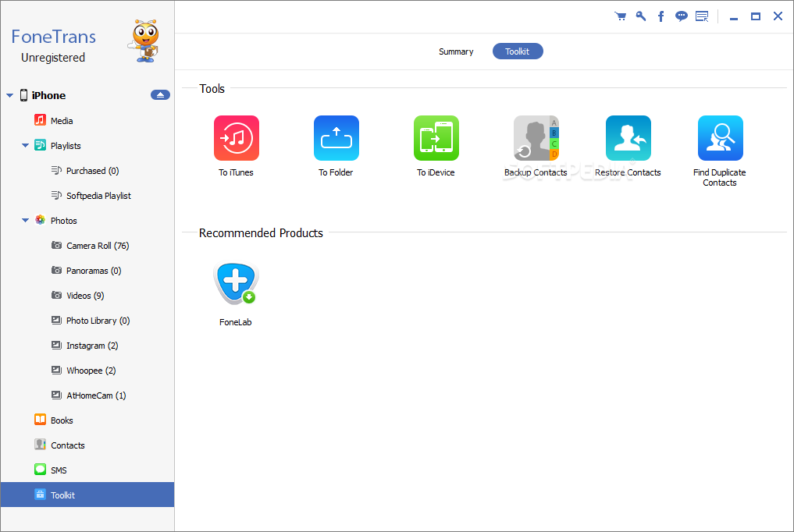This screenshot has height=532, width=794.
Task: Open the Purchased (0) playlist
Action: tap(87, 170)
